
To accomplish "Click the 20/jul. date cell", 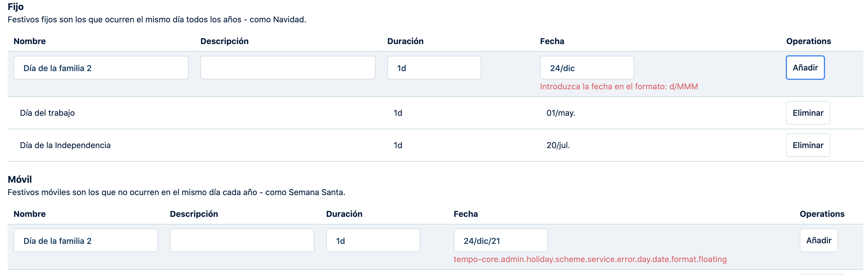I will pos(558,145).
